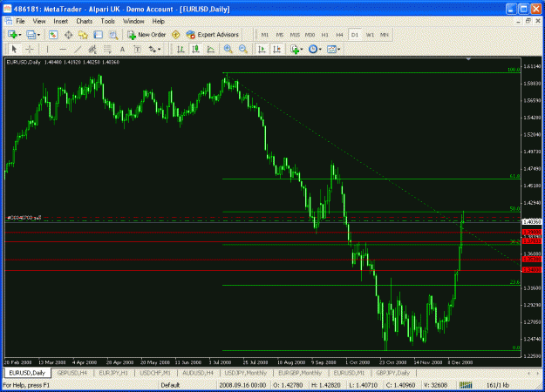The height and width of the screenshot is (392, 545).
Task: Switch timeframe to W1
Action: (x=370, y=35)
